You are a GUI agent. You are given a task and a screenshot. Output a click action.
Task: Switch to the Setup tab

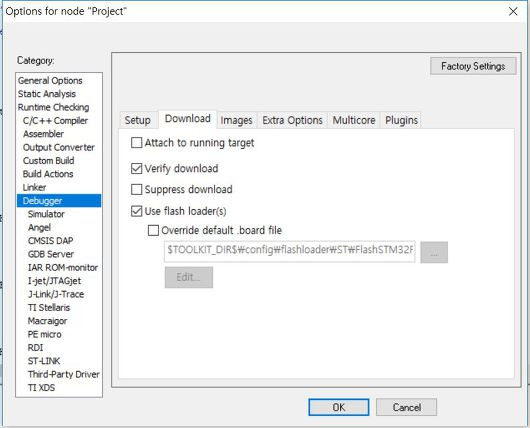coord(138,120)
